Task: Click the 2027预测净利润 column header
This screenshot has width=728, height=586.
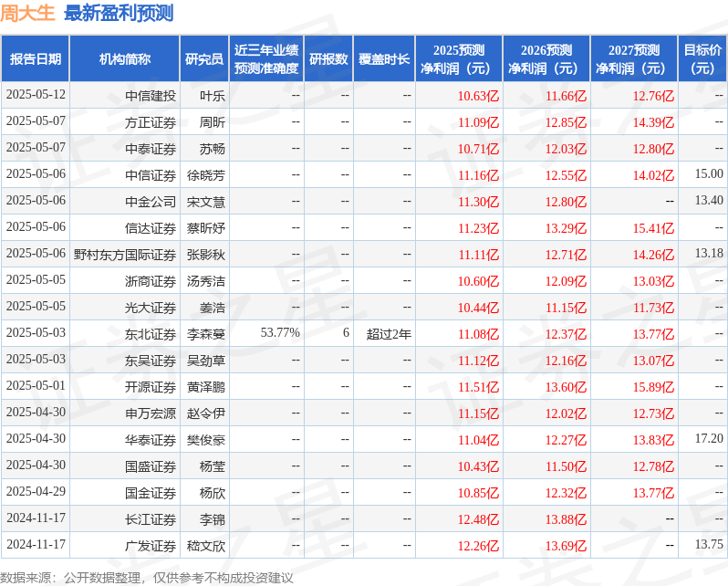Action: coord(634,59)
